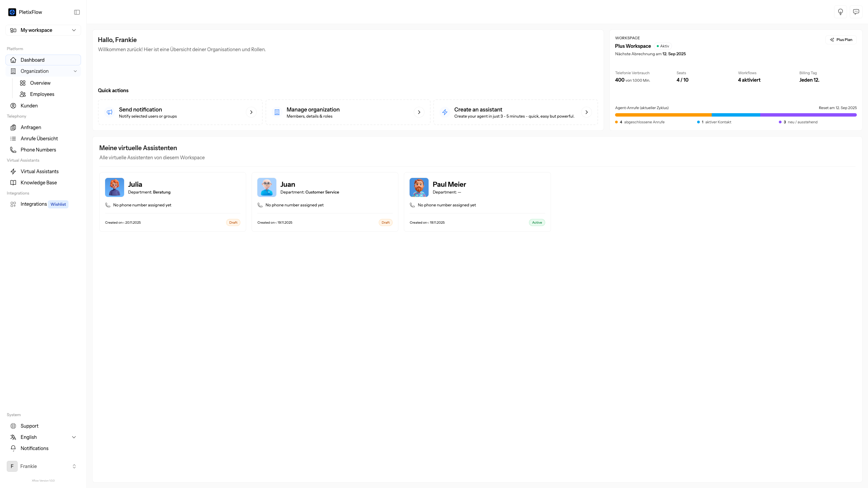Go to Virtual Assistants in sidebar
This screenshot has width=868, height=488.
(x=39, y=171)
